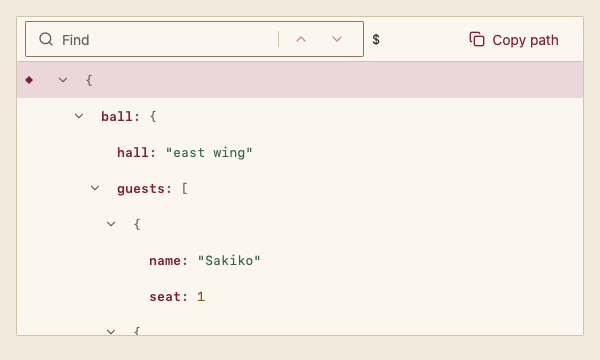The image size is (600, 360).
Task: Collapse the first guest object containing Sakiko
Action: tap(111, 224)
